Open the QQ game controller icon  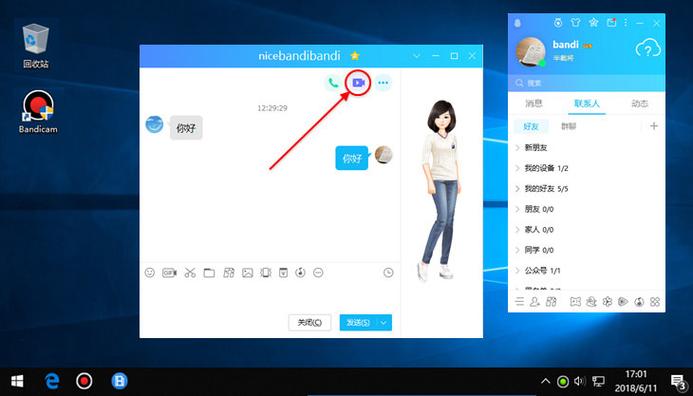pos(575,301)
